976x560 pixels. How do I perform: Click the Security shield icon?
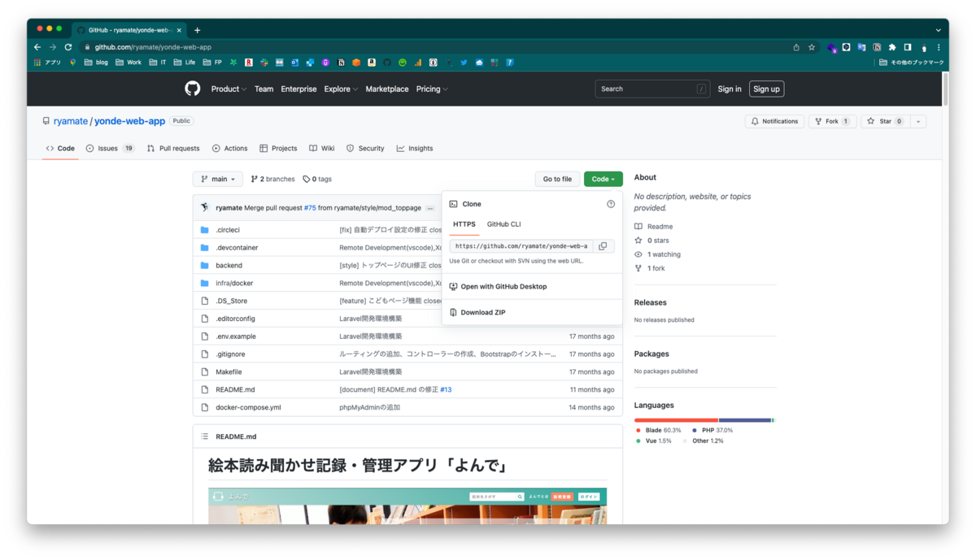pos(349,148)
